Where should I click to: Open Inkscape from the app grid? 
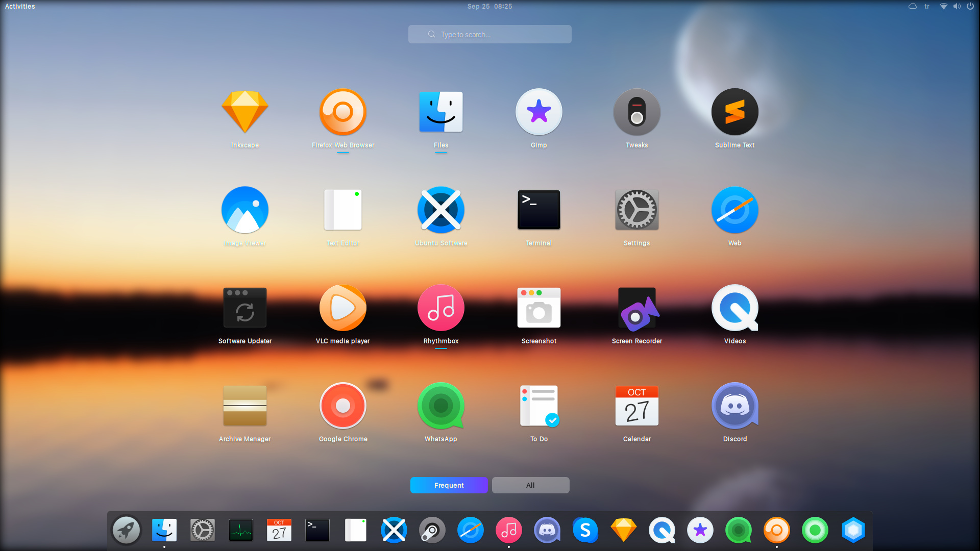pyautogui.click(x=245, y=112)
